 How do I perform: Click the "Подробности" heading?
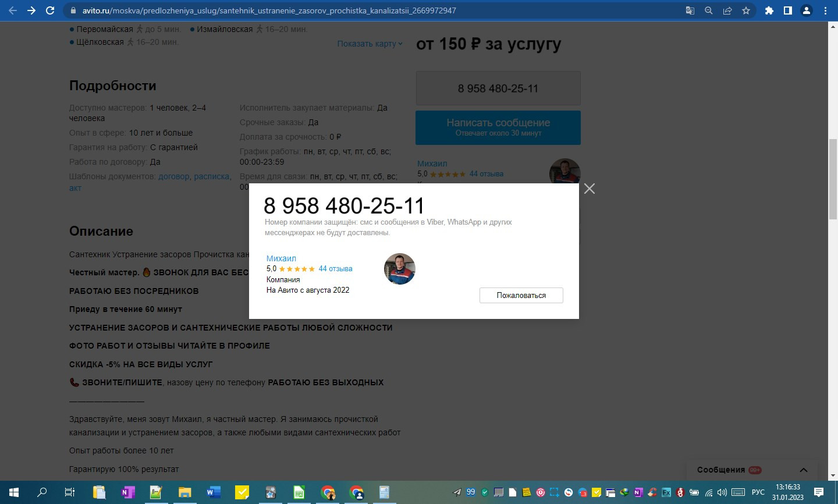(113, 86)
